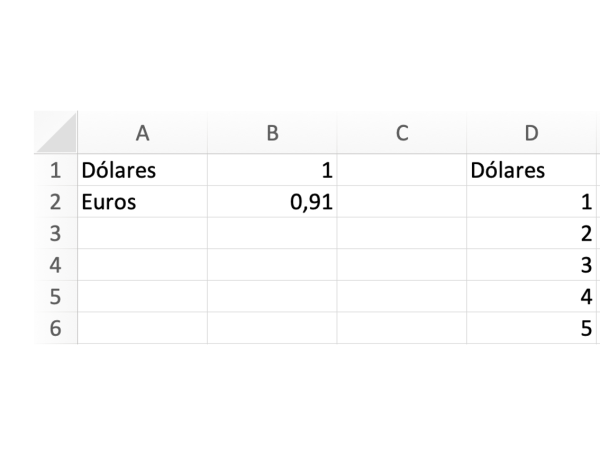The width and height of the screenshot is (600, 455).
Task: Select cell D4 containing value 3
Action: click(531, 265)
